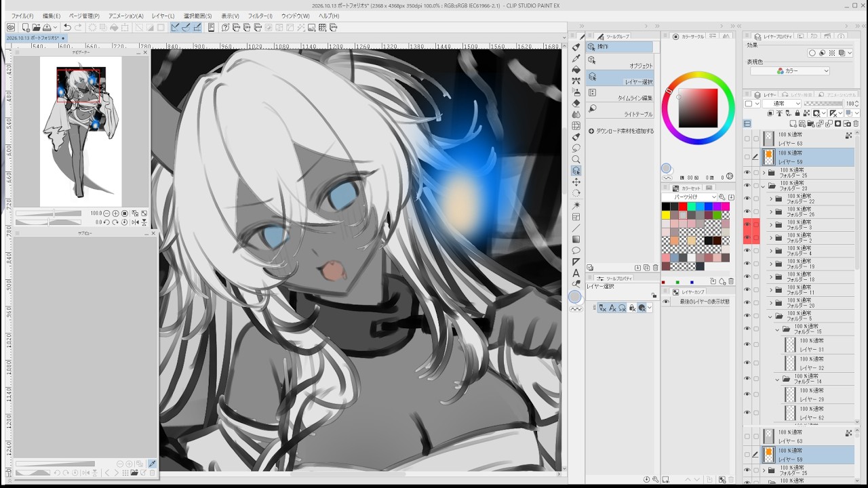The width and height of the screenshot is (868, 488).
Task: Select the Eyedropper tool
Action: coord(576,58)
